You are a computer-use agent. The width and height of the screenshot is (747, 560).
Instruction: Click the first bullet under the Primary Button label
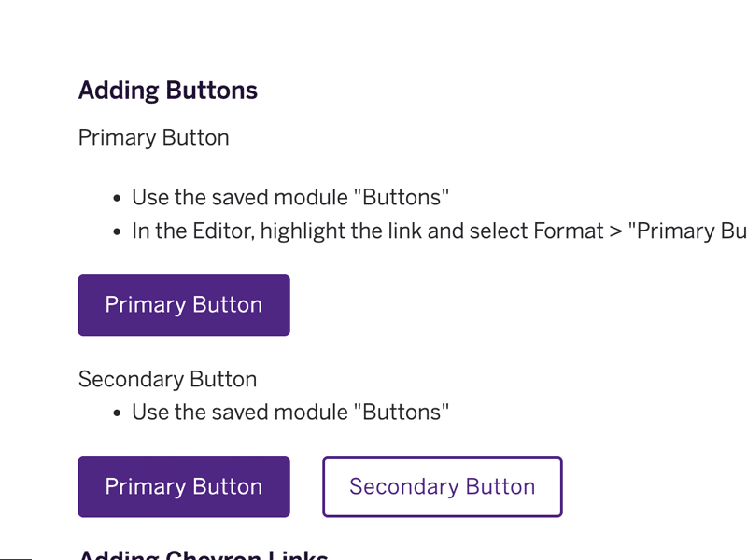(290, 198)
